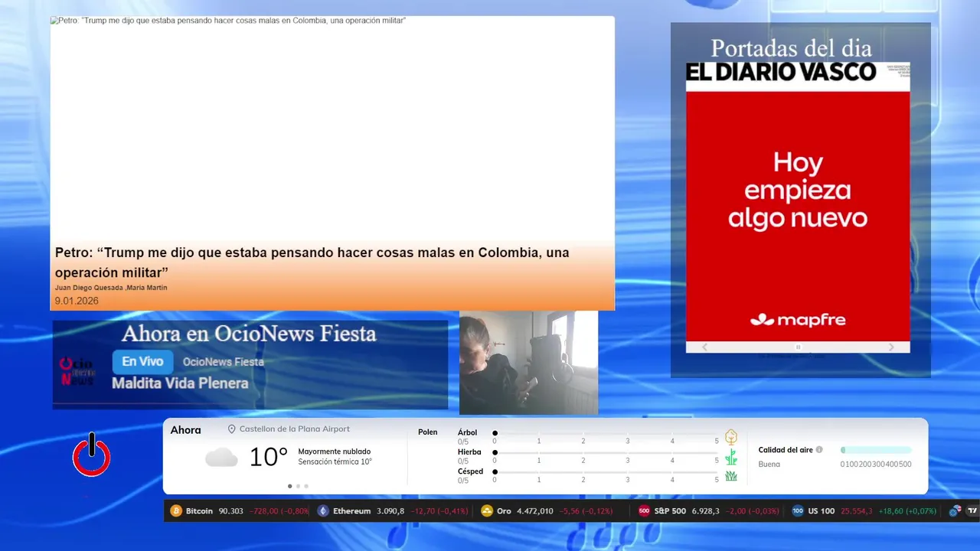
Task: Click the Árbol pollen level slider
Action: tap(606, 433)
